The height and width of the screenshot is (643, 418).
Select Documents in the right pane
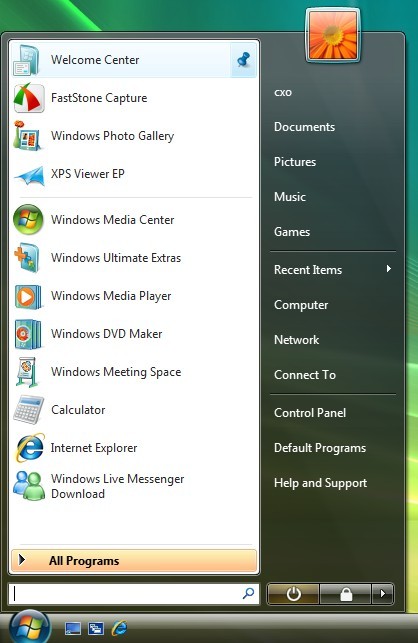pos(304,127)
